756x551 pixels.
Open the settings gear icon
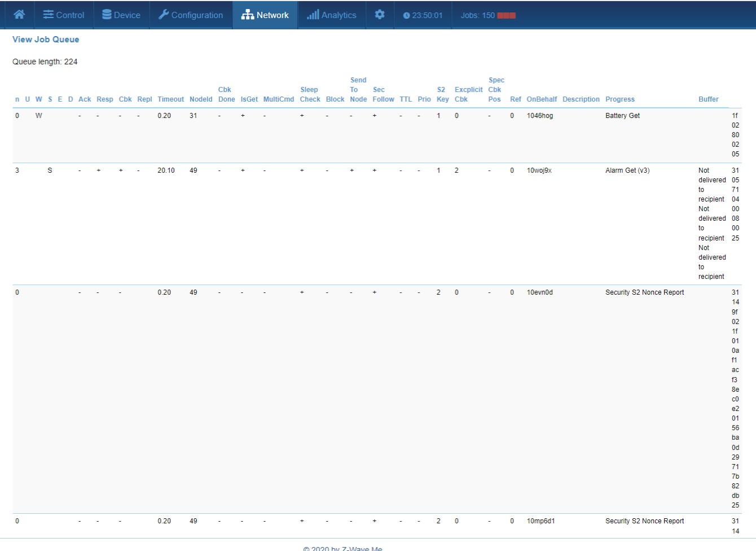point(380,15)
